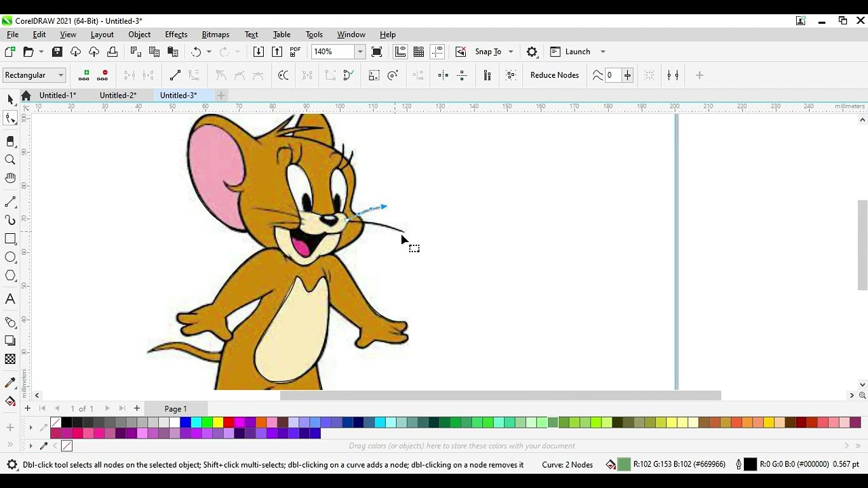Screen dimensions: 868x488
Task: Toggle Snap Off button
Action: tap(460, 52)
